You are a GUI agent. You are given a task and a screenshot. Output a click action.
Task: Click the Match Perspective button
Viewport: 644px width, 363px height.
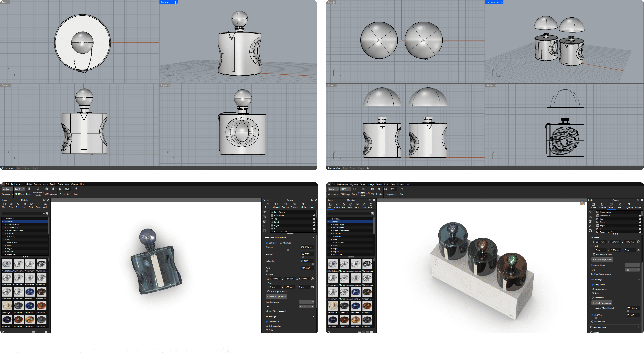[x=602, y=303]
